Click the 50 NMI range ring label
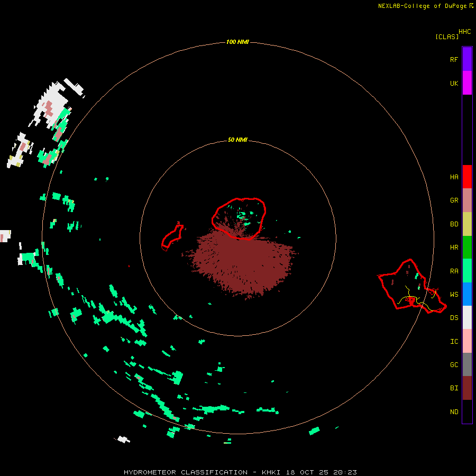This screenshot has height=476, width=476. click(x=237, y=140)
